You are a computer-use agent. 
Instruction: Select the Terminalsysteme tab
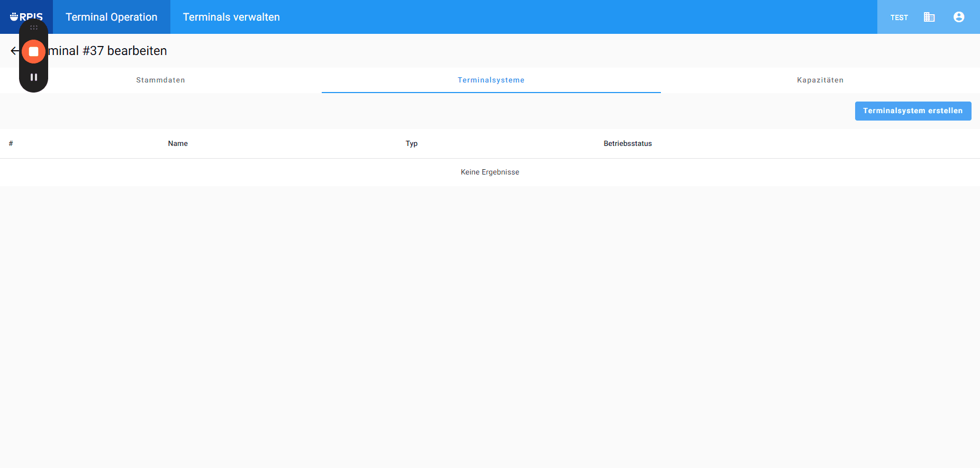tap(491, 80)
